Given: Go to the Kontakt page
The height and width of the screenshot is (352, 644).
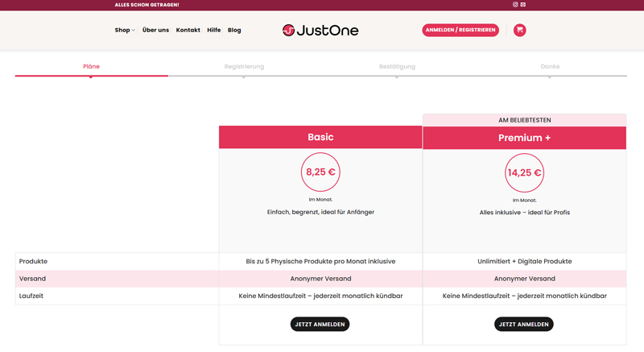Looking at the screenshot, I should tap(188, 30).
